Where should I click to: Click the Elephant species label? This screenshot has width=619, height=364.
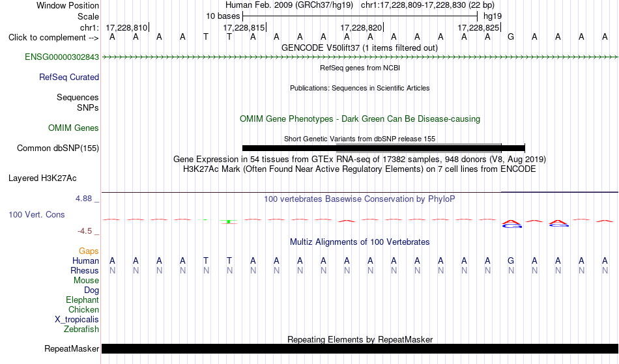click(82, 300)
